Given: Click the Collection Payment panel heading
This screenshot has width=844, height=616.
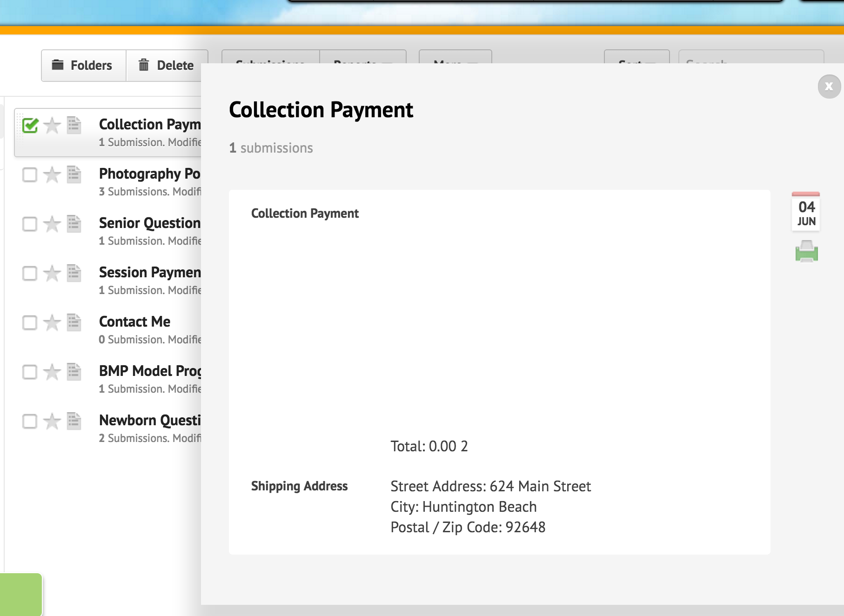Looking at the screenshot, I should click(x=321, y=110).
